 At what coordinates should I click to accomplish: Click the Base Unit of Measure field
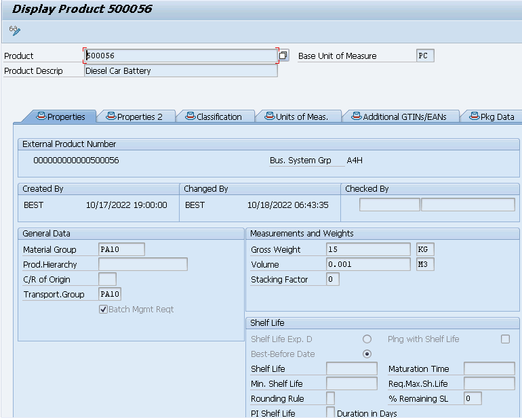425,56
